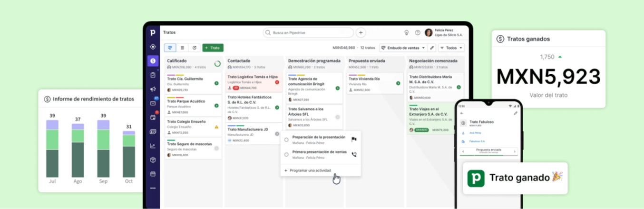
Task: Click the Busca en Pipedrive search field
Action: click(x=308, y=33)
